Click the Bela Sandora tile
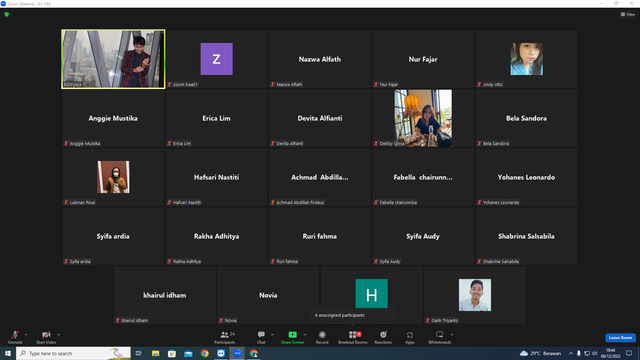The image size is (640, 360). pyautogui.click(x=526, y=118)
